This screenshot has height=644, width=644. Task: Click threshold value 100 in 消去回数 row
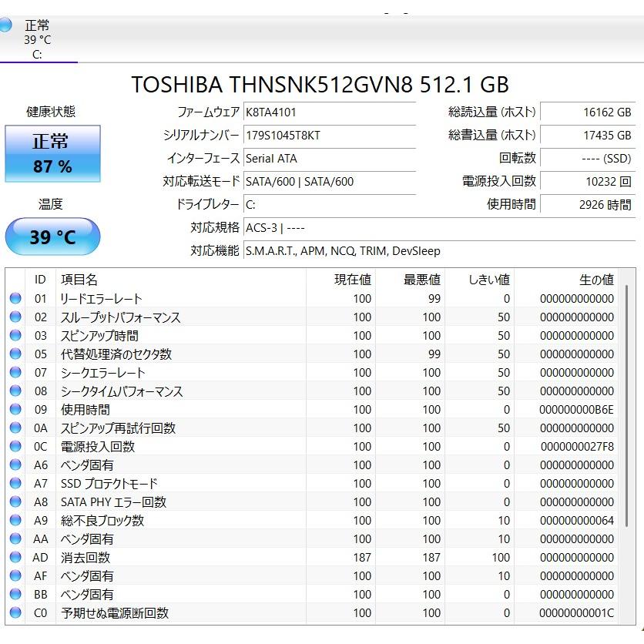(x=501, y=558)
